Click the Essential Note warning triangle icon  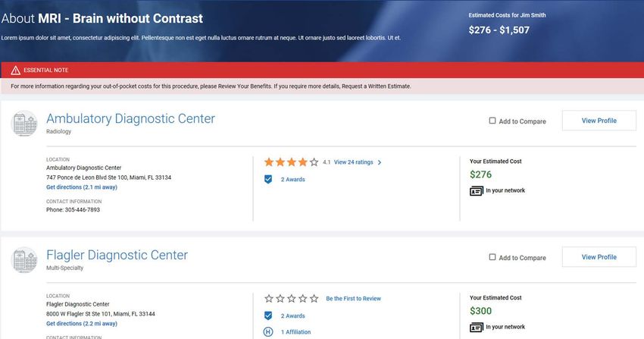[16, 71]
